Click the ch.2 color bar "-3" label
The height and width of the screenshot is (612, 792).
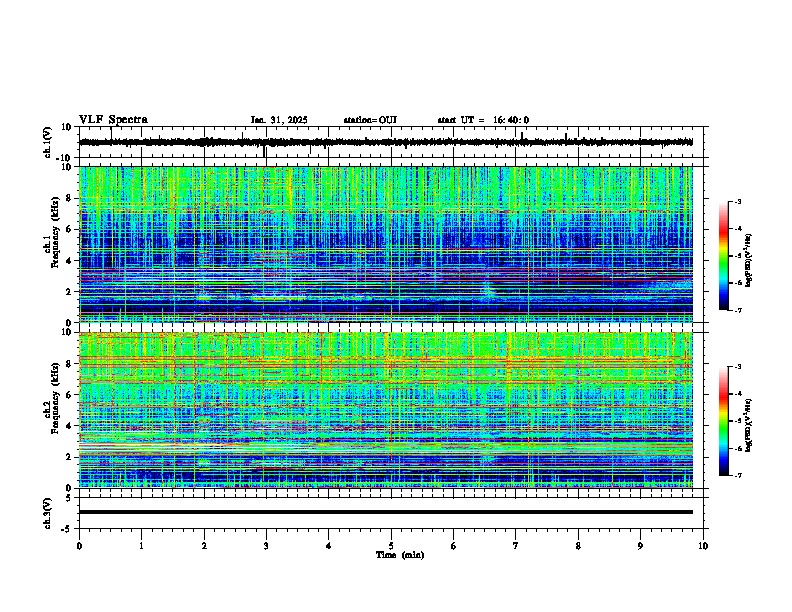point(737,367)
